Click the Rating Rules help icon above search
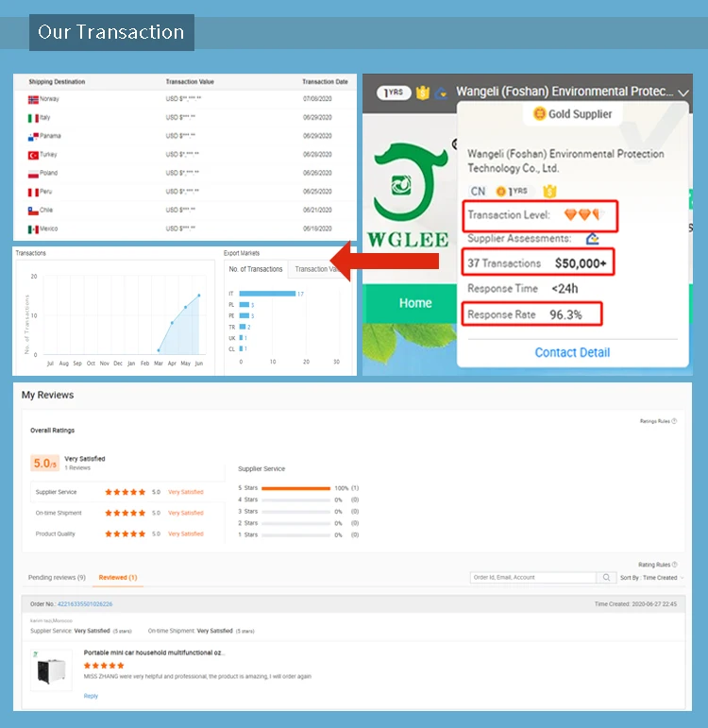This screenshot has height=728, width=708. (675, 565)
